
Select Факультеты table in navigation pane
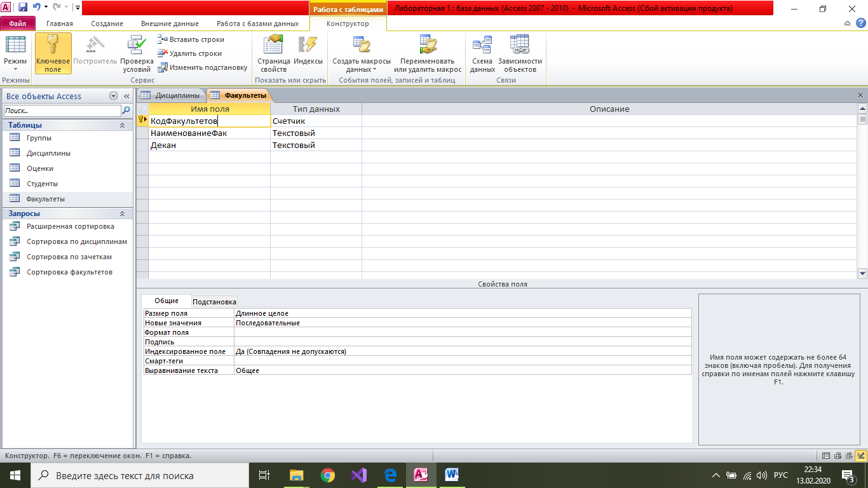point(67,199)
